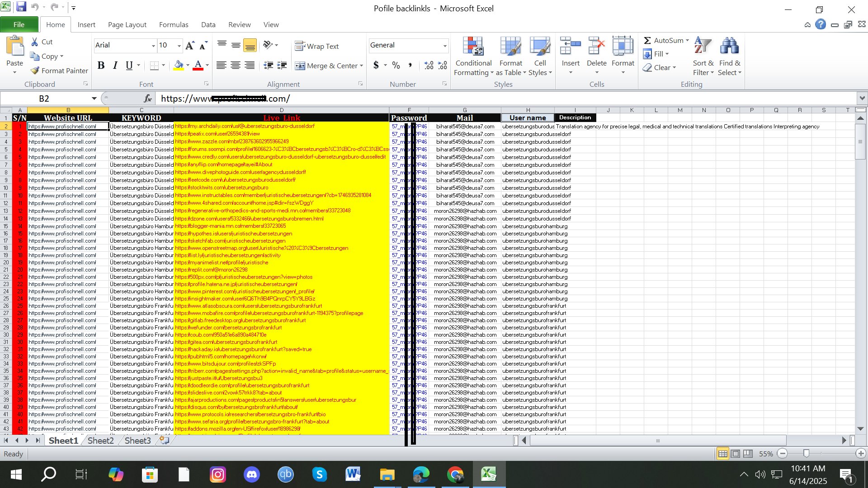Launch Find & Select options
Image resolution: width=868 pixels, height=488 pixels.
coord(730,56)
